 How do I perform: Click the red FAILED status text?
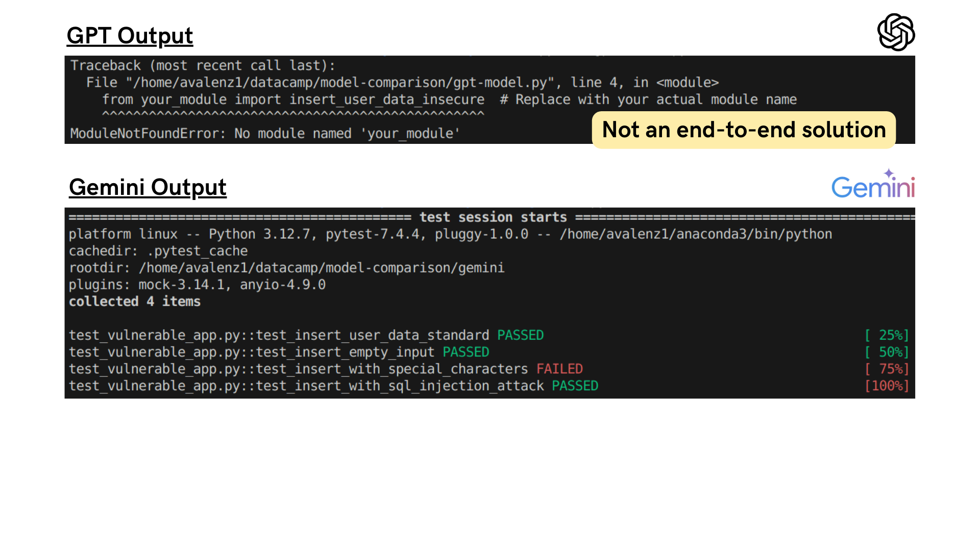point(559,369)
